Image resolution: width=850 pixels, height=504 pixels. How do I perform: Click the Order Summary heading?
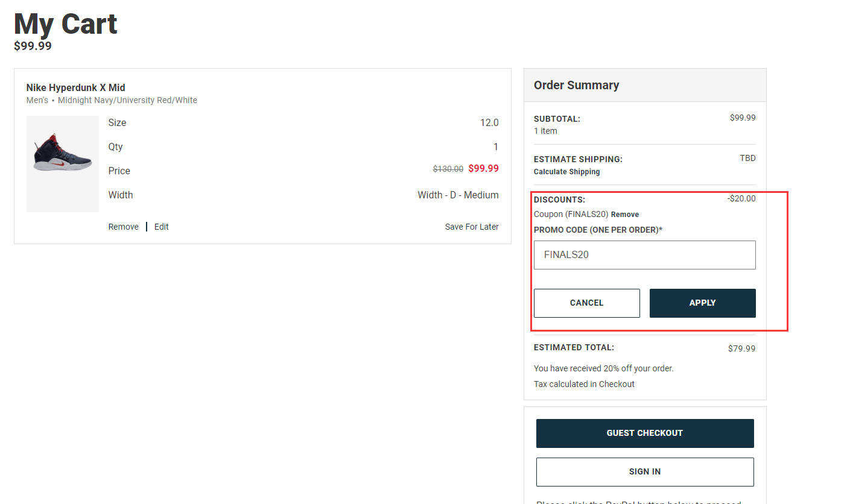(x=577, y=86)
